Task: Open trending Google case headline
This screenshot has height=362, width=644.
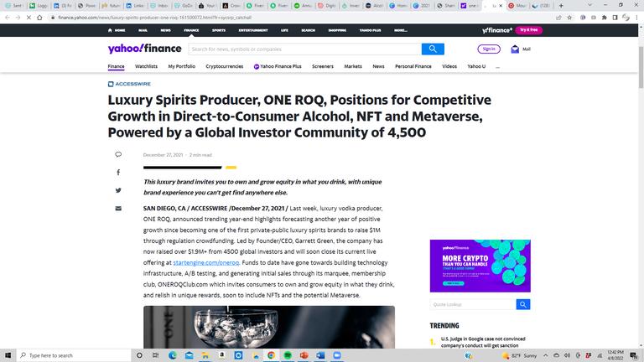Action: click(483, 342)
